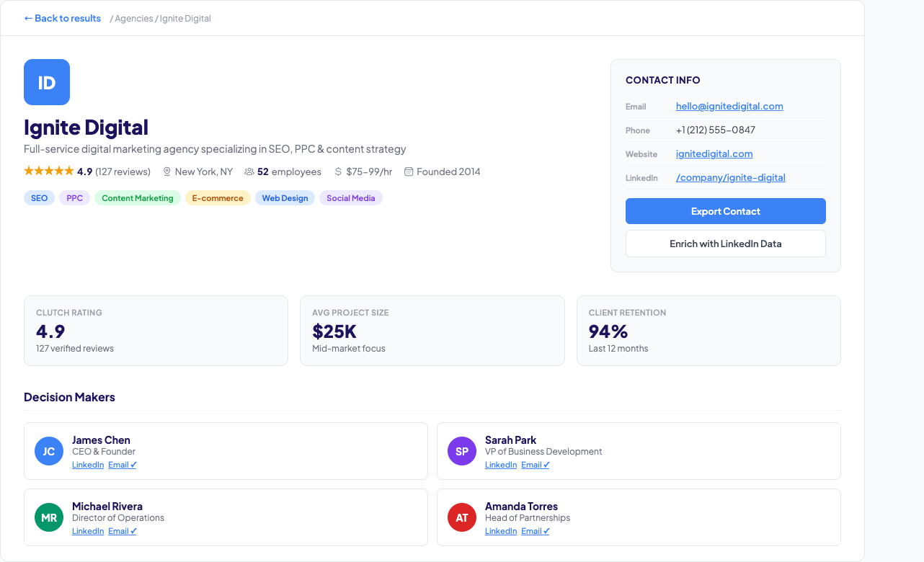Toggle the E-commerce tag
This screenshot has height=562, width=924.
[x=218, y=197]
